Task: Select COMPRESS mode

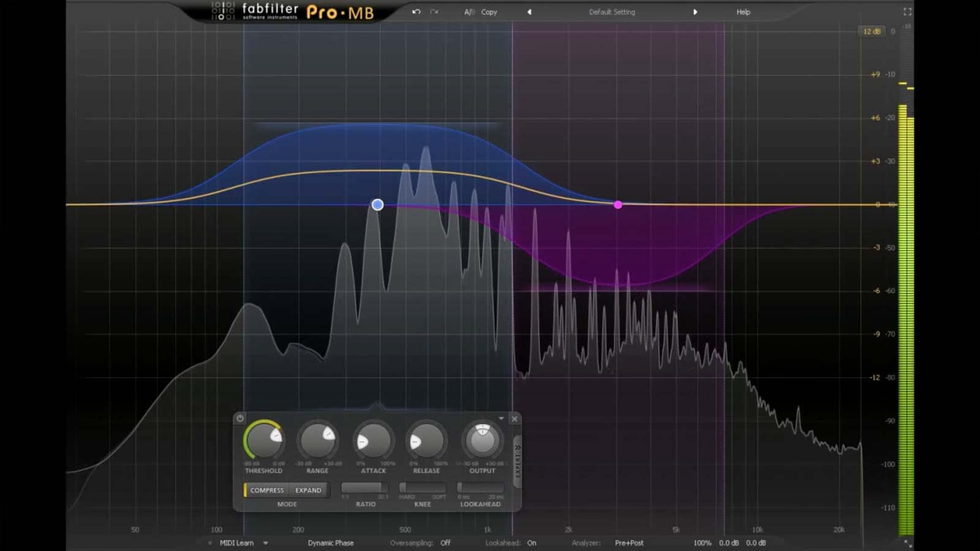Action: (267, 490)
